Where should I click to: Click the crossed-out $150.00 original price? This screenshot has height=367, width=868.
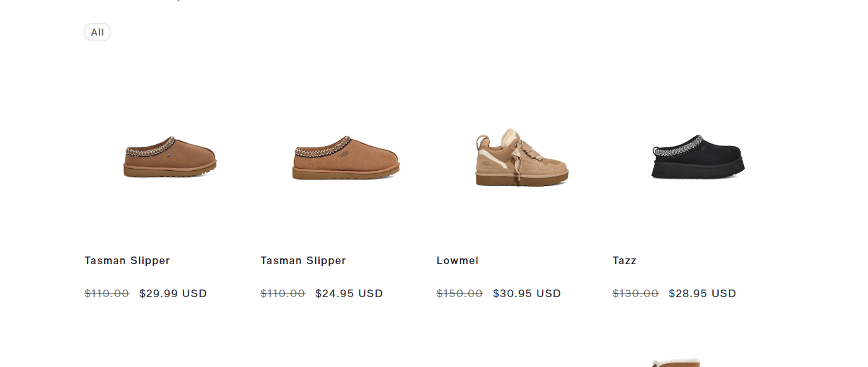click(x=459, y=293)
